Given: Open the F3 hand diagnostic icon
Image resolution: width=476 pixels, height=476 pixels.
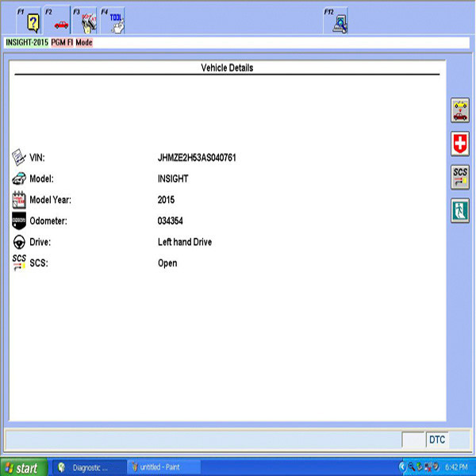Looking at the screenshot, I should (88, 20).
